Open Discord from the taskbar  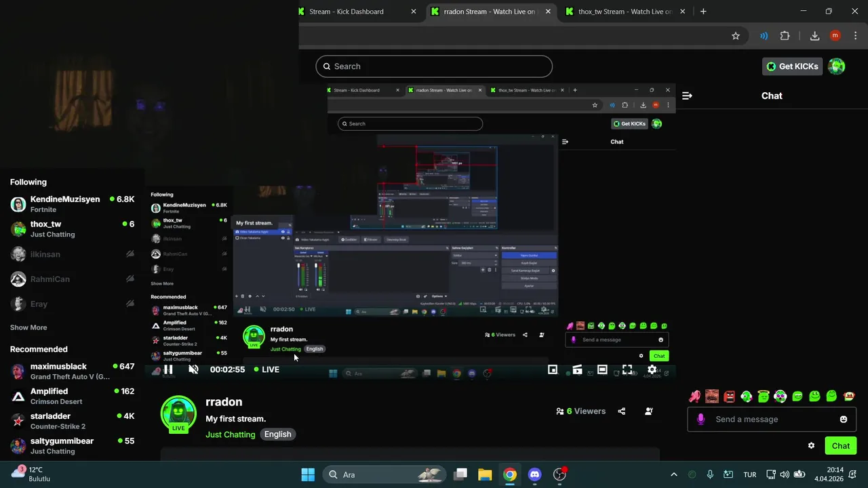[x=534, y=474]
